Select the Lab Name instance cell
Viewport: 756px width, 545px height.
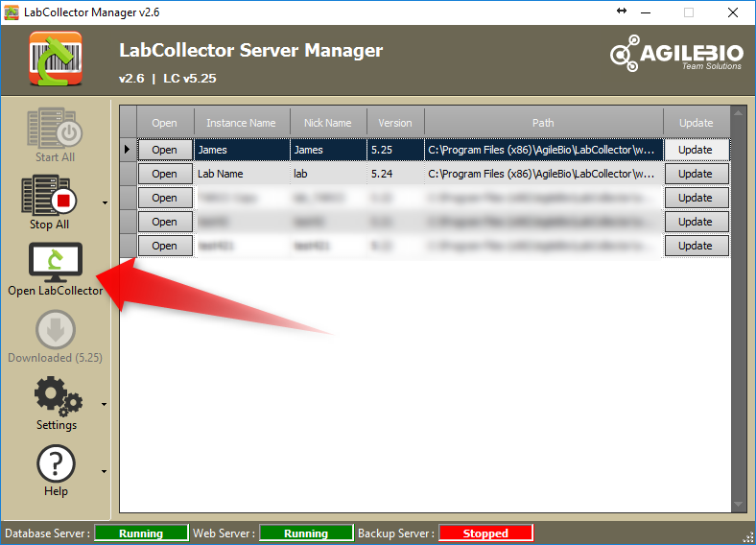pyautogui.click(x=242, y=174)
